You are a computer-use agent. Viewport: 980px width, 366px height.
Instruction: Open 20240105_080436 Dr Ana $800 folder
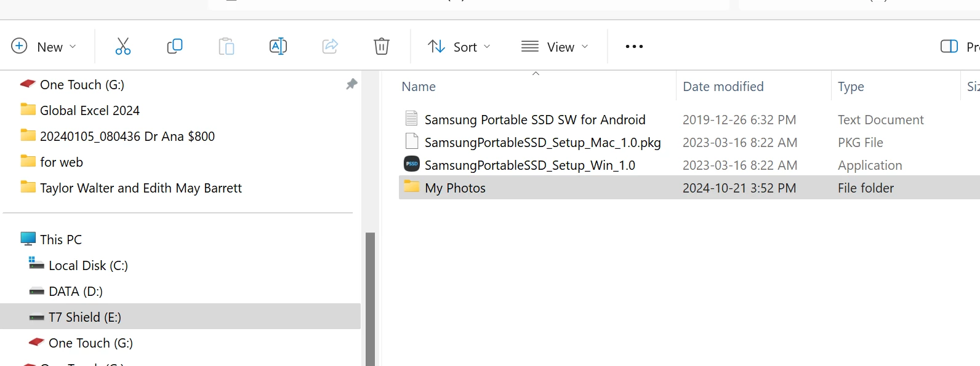coord(127,137)
